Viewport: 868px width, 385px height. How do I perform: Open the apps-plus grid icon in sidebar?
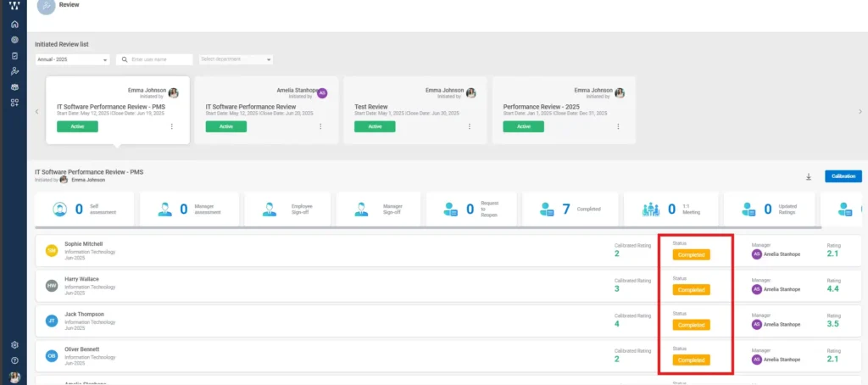14,103
